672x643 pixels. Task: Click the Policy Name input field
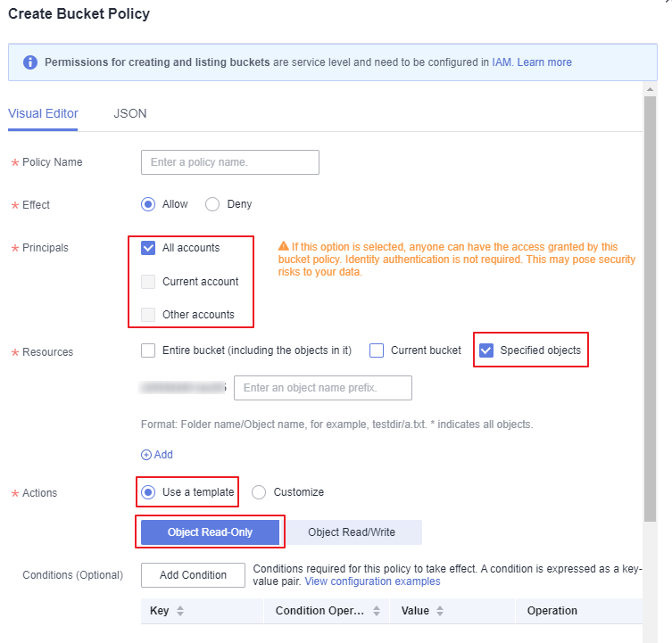[230, 162]
